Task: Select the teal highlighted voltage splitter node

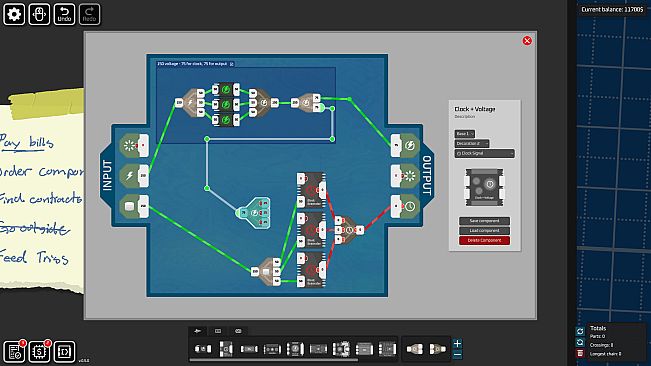Action: (254, 213)
